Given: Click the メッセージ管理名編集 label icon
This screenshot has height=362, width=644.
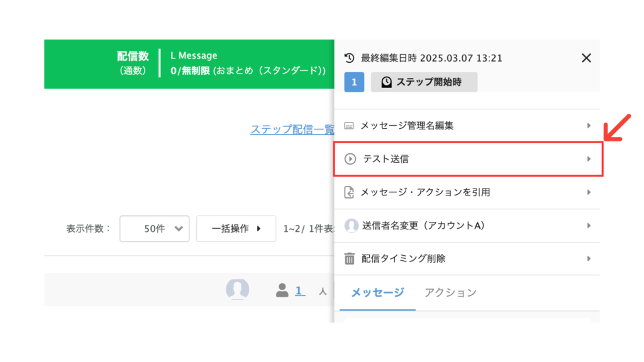Looking at the screenshot, I should [348, 126].
